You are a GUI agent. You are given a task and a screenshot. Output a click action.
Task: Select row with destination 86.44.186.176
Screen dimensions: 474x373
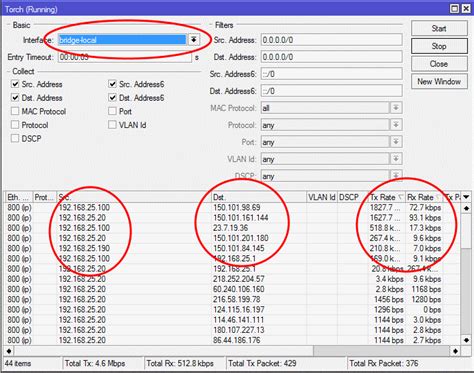(232, 340)
